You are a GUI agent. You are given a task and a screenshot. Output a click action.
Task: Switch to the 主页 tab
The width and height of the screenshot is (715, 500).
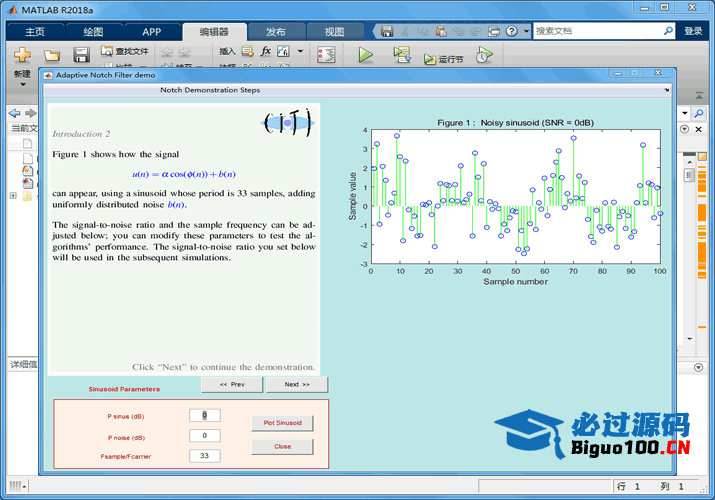35,31
